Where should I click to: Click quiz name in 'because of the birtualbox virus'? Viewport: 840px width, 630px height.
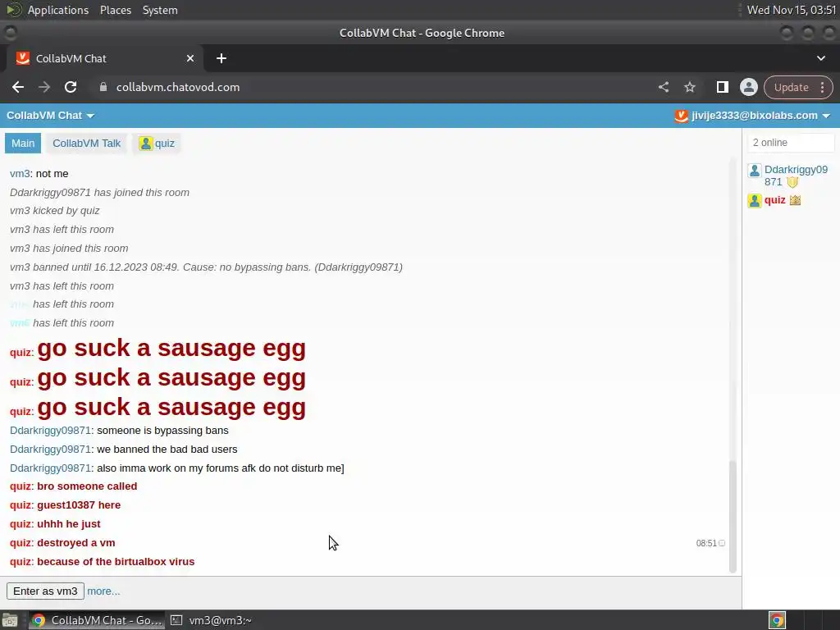point(21,562)
